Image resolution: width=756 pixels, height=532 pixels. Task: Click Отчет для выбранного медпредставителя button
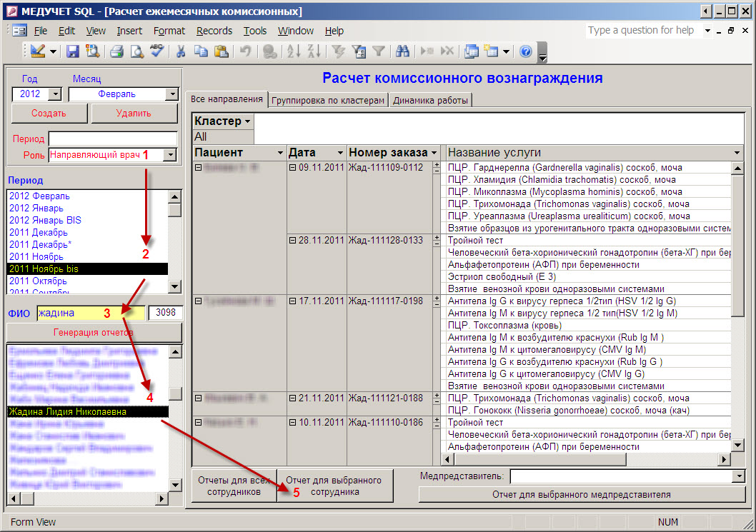pos(582,494)
